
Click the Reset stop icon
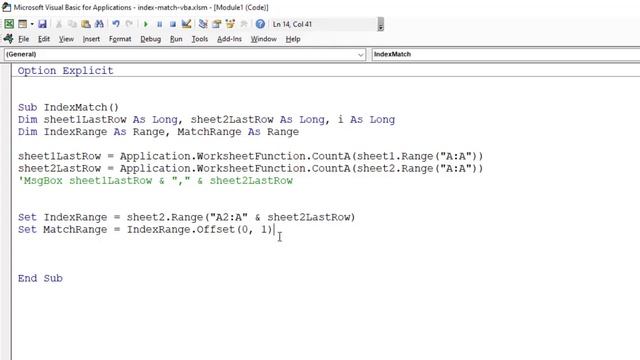click(173, 24)
